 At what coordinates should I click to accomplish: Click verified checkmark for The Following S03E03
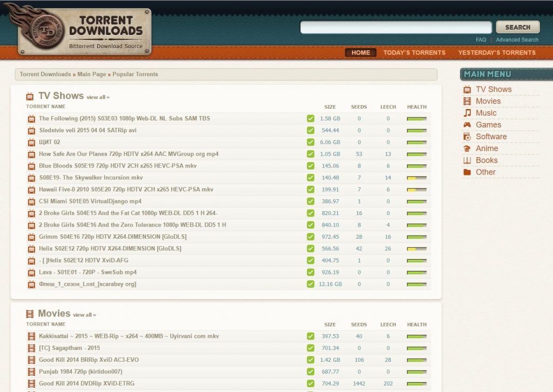coord(311,118)
